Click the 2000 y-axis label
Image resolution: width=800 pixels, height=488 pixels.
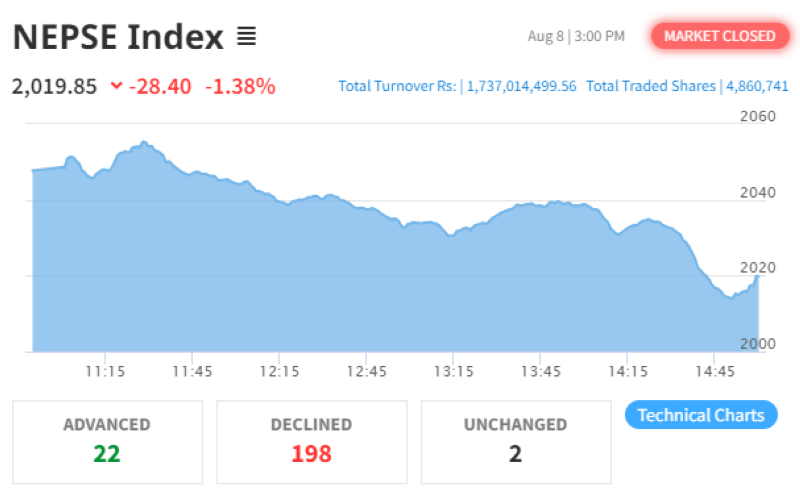(758, 343)
